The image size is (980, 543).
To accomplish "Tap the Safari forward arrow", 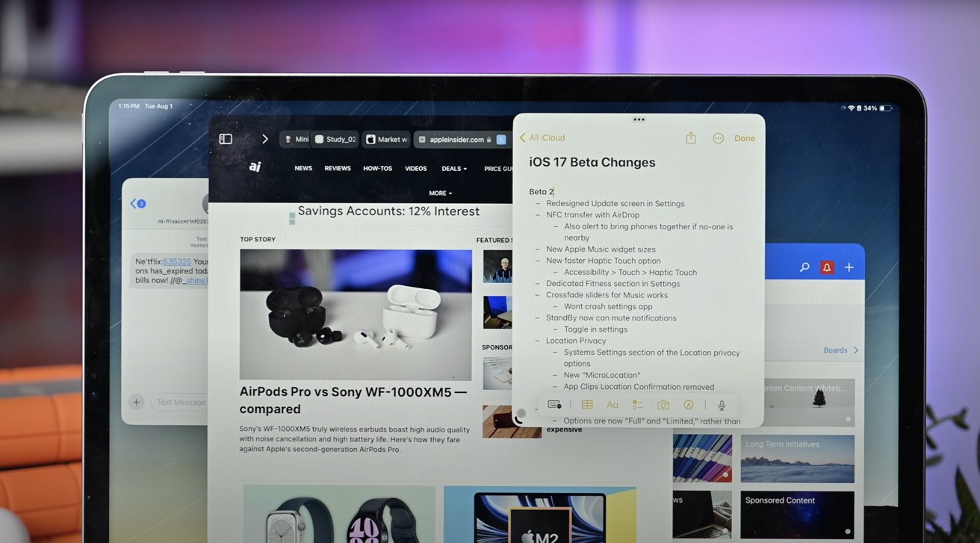I will click(x=264, y=139).
